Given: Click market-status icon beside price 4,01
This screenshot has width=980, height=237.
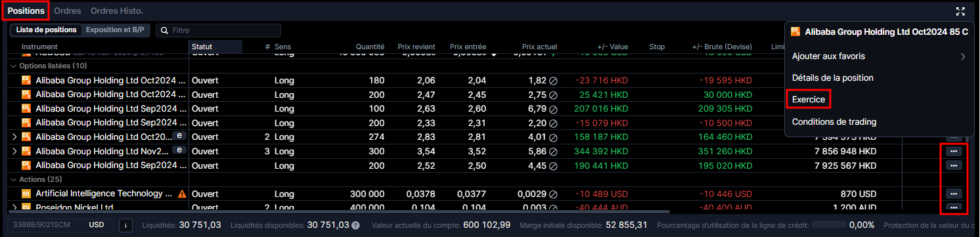Looking at the screenshot, I should point(554,137).
